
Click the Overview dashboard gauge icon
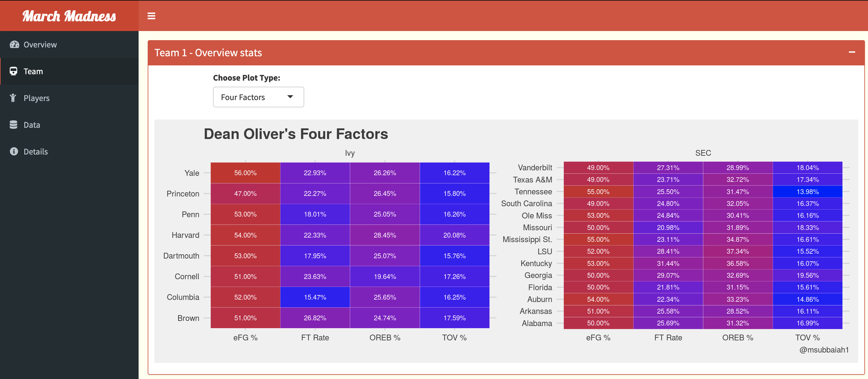pos(14,44)
